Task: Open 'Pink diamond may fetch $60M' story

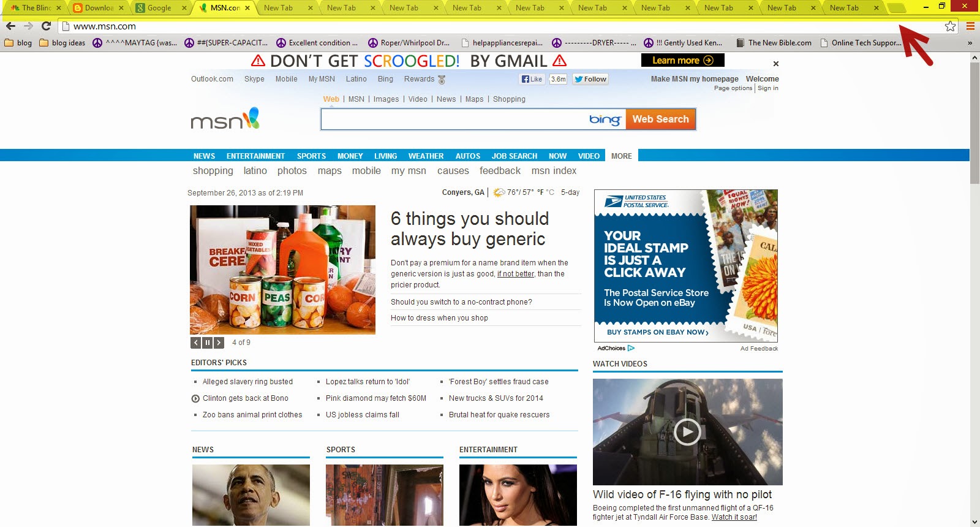Action: (376, 398)
